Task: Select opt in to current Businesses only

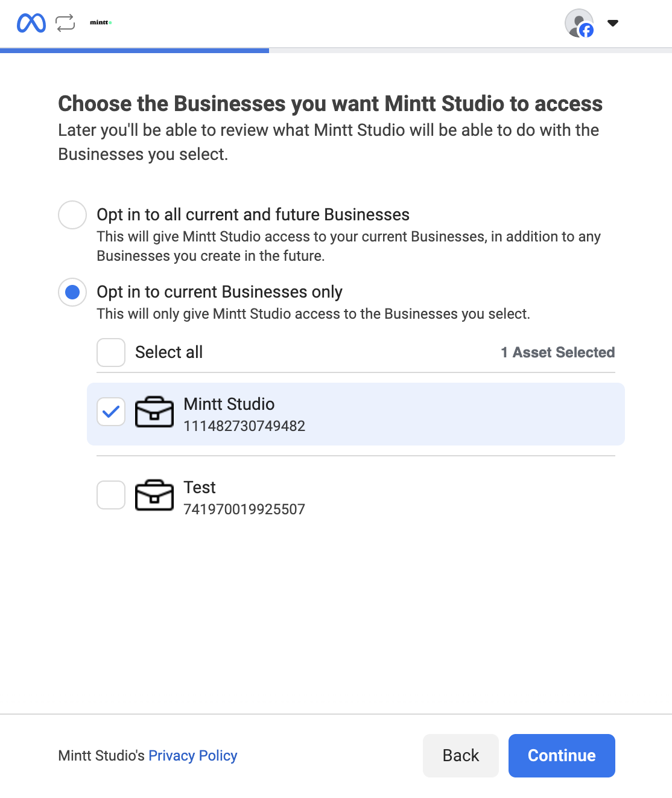Action: [x=72, y=292]
